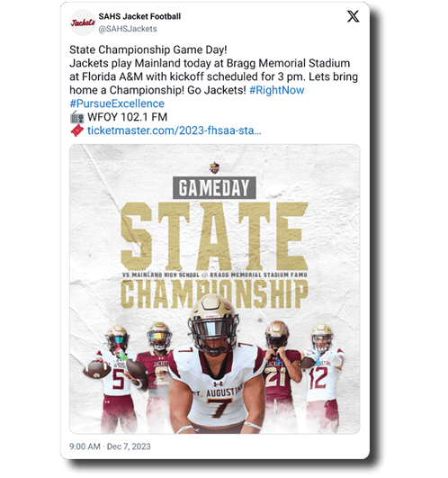Click the 9:00 AM Dec 7, 2023 timestamp
The width and height of the screenshot is (448, 478).
[x=110, y=446]
